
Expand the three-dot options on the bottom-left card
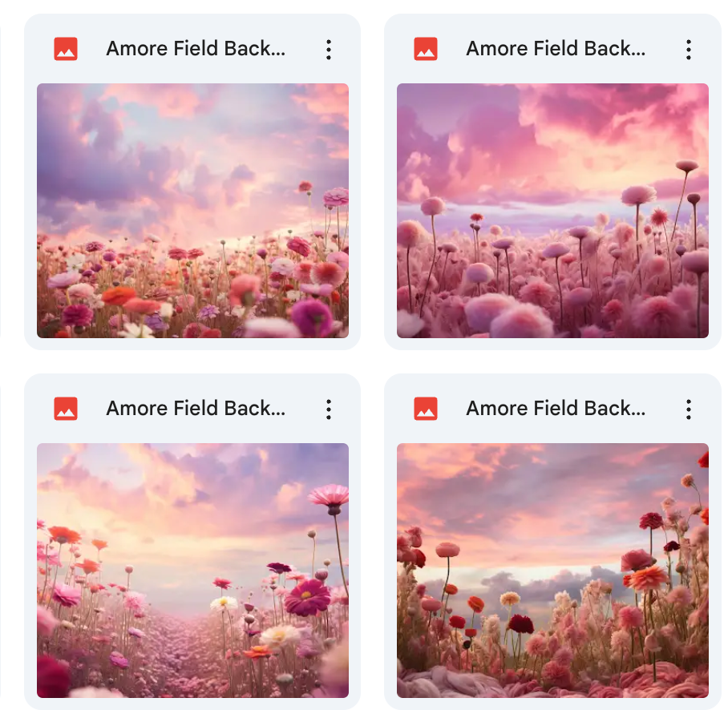tap(328, 409)
